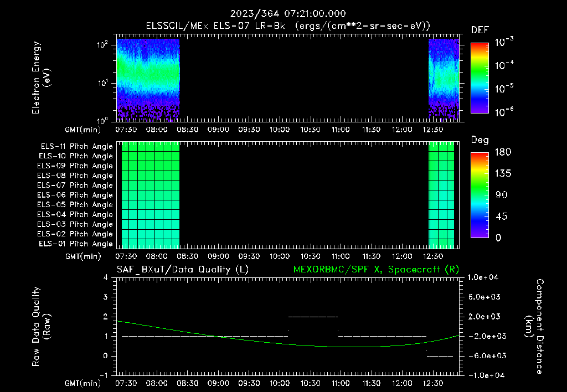The image size is (567, 392).
Task: Click the GMT(min) label under the data quality panel
Action: pyautogui.click(x=83, y=383)
